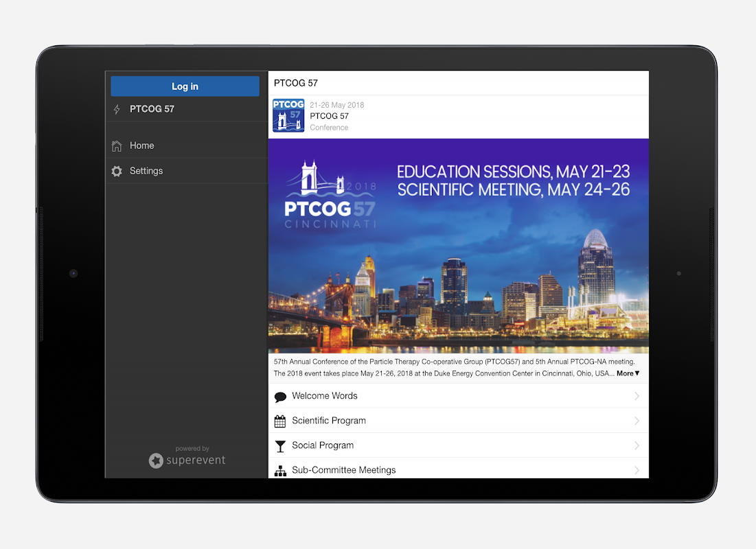
Task: Open the Welcome Words row
Action: coord(459,396)
